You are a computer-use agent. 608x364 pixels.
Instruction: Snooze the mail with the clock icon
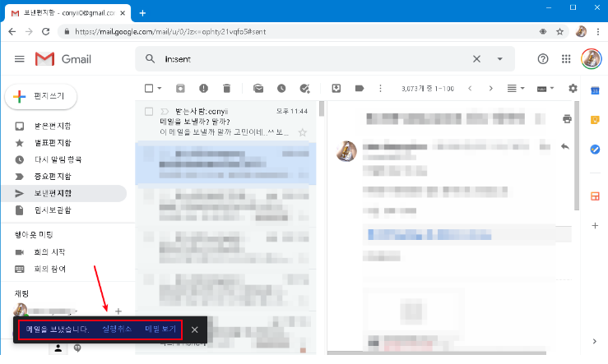281,88
